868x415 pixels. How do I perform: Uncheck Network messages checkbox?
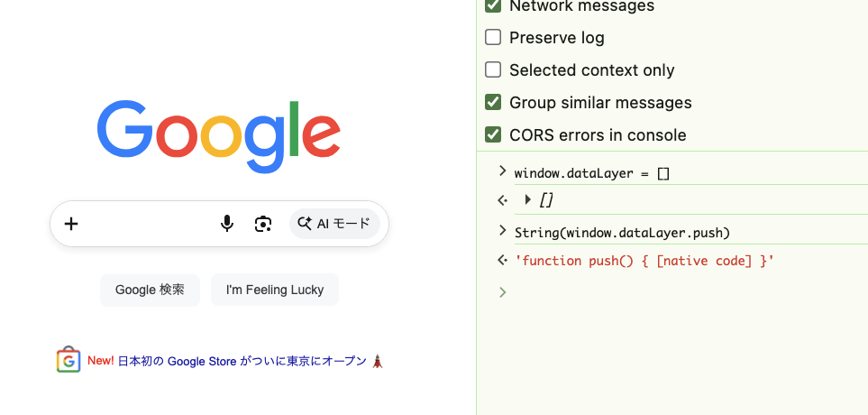[493, 5]
